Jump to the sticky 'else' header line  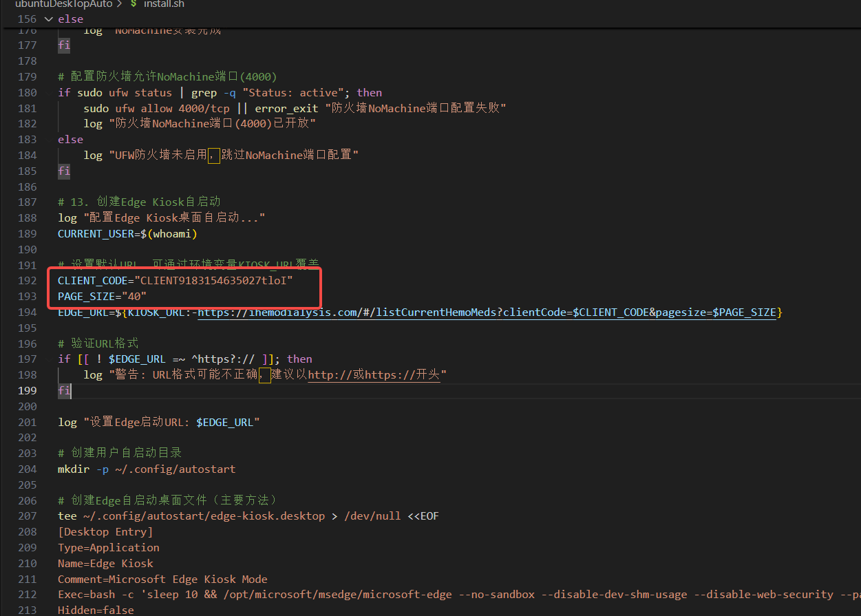coord(70,19)
